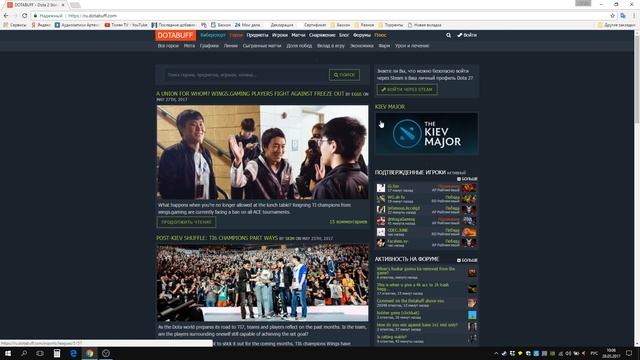
Task: Open the Форумы menu item
Action: (362, 35)
